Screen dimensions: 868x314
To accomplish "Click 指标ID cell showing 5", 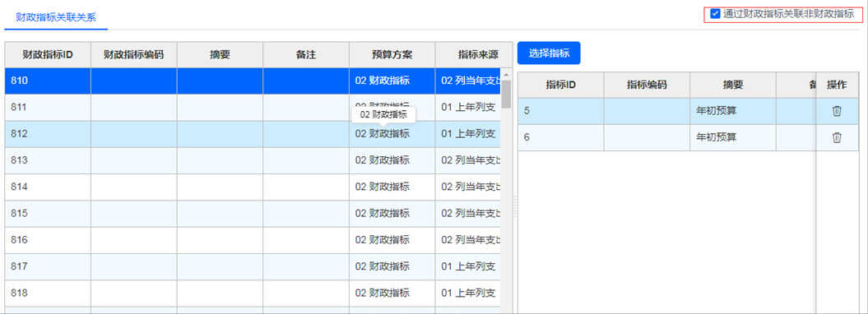I will (561, 111).
